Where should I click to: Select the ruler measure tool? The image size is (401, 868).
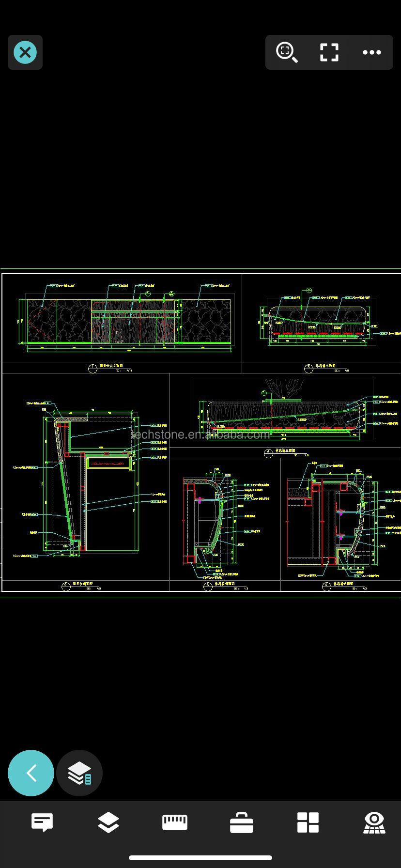click(175, 822)
